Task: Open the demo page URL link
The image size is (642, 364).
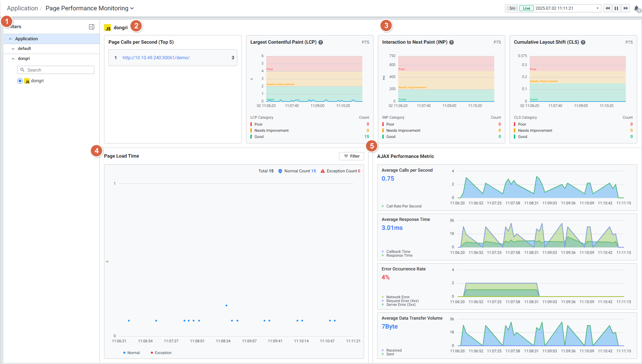Action: click(156, 58)
